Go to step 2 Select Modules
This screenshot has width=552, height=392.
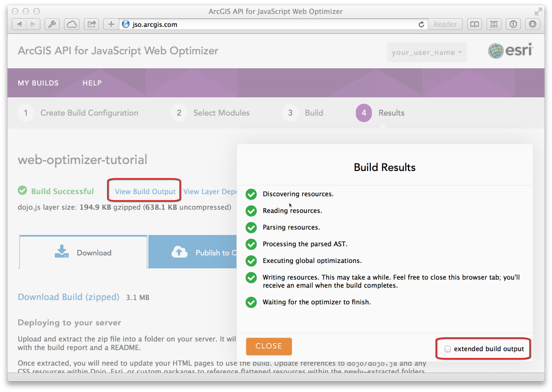(210, 113)
